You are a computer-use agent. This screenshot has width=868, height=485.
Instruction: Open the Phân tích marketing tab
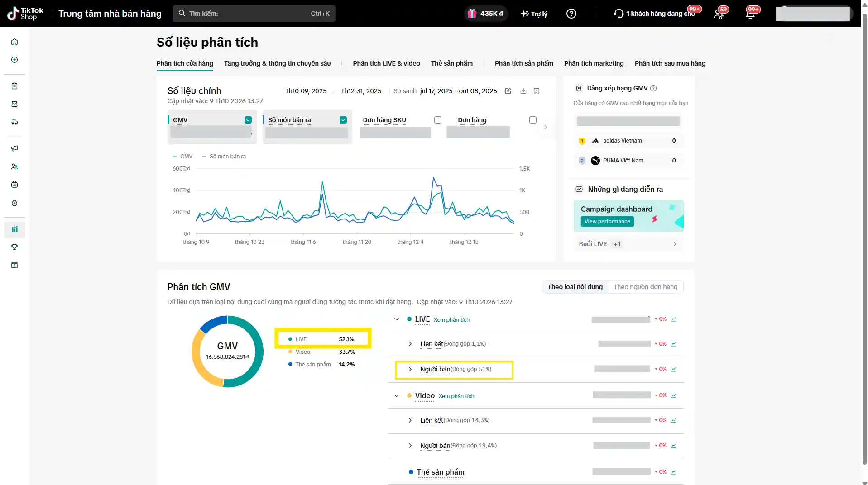click(594, 63)
